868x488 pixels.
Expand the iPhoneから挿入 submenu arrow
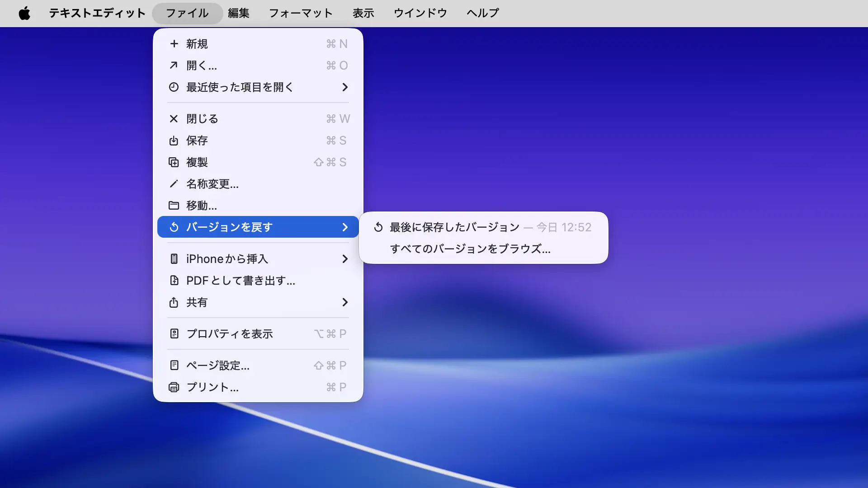coord(345,259)
